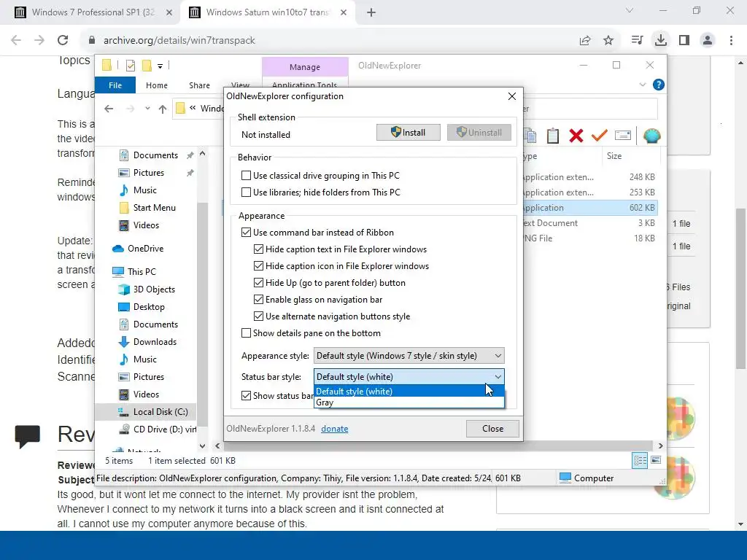
Task: Click the browser back arrow
Action: point(16,40)
